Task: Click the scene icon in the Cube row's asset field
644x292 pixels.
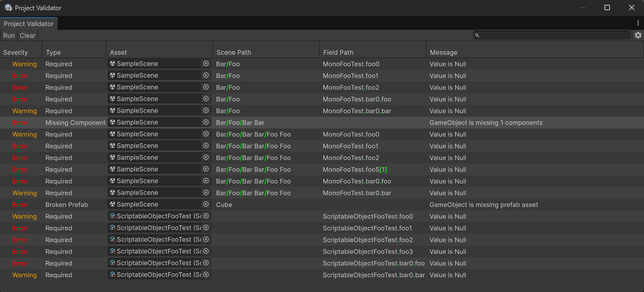Action: coord(113,204)
